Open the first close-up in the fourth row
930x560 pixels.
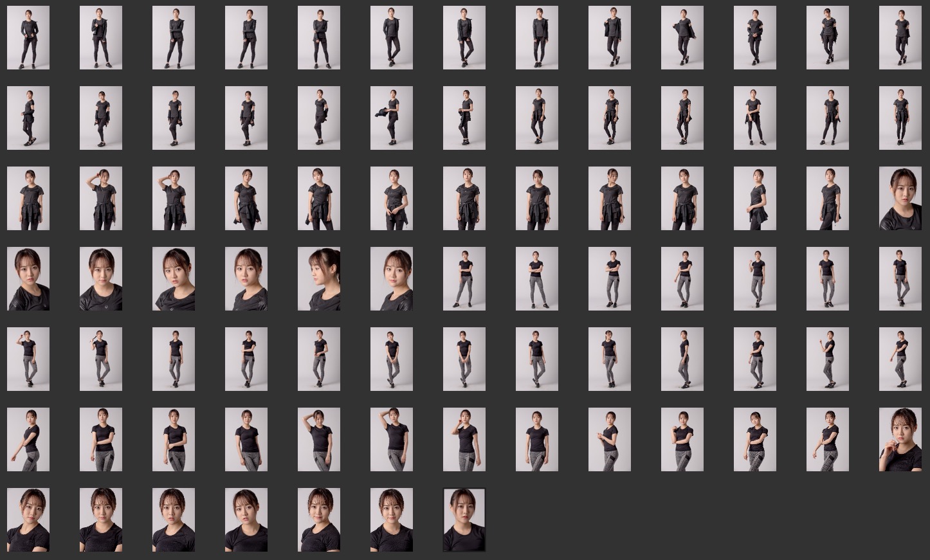28,279
